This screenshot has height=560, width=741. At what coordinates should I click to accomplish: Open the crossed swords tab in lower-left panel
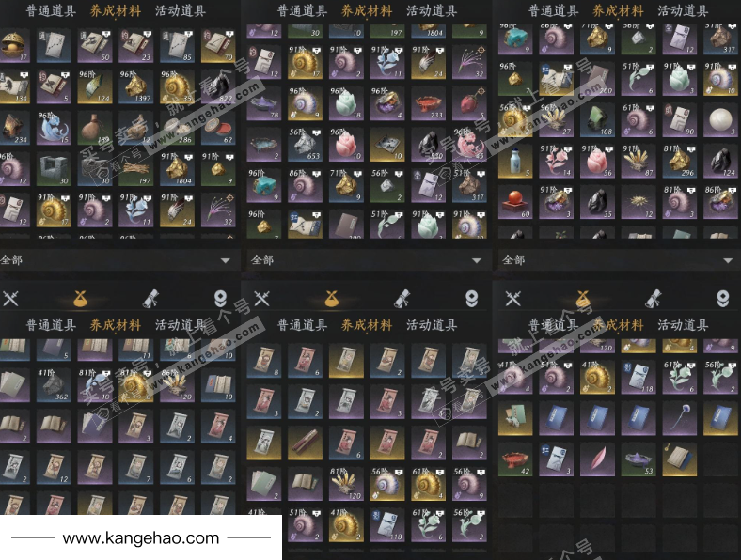point(10,299)
